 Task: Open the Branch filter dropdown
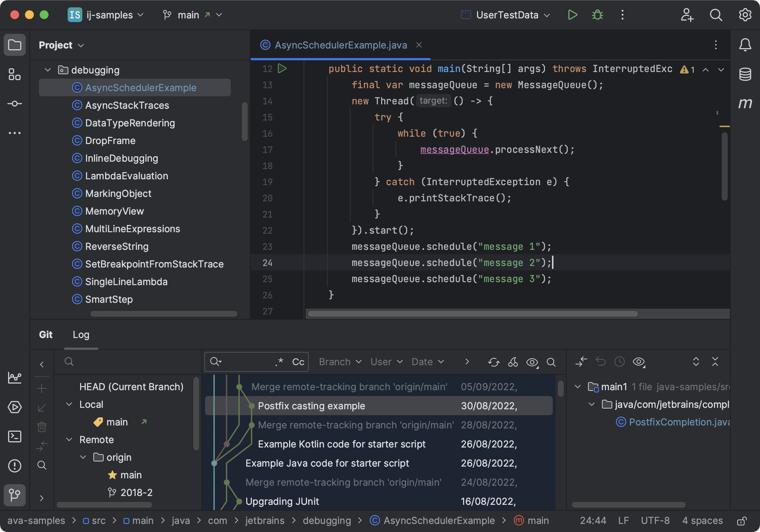point(340,362)
